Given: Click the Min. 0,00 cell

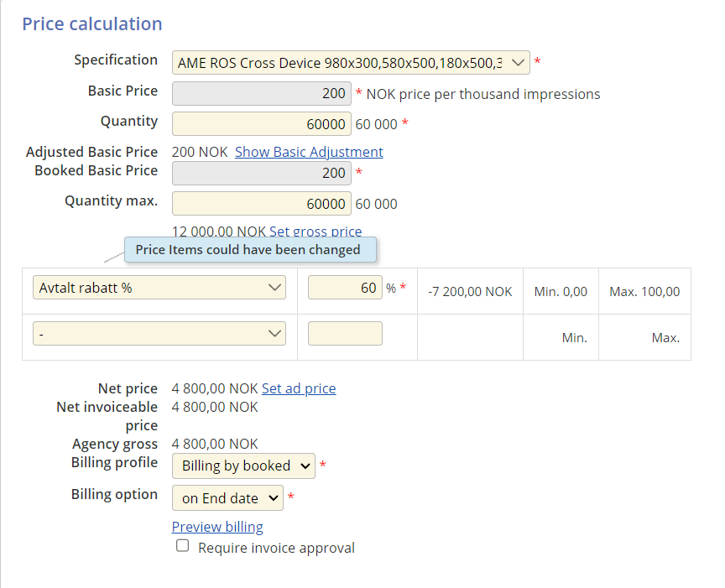Looking at the screenshot, I should tap(561, 292).
